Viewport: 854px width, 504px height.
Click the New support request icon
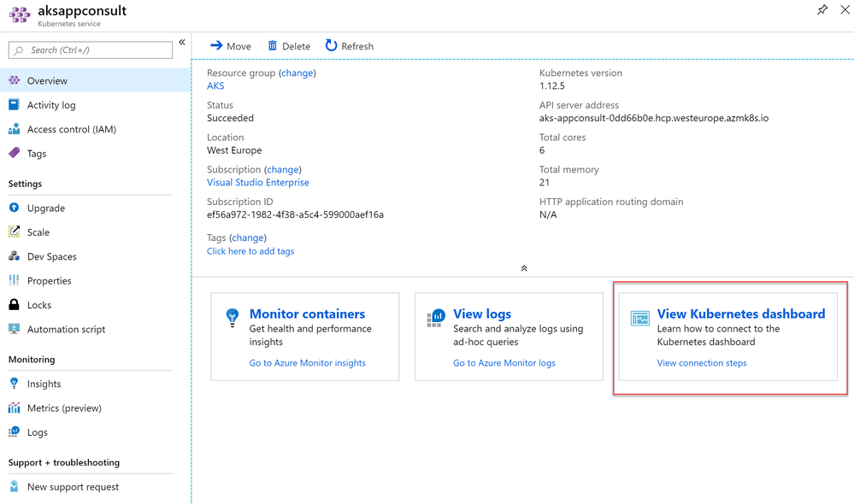click(x=15, y=487)
